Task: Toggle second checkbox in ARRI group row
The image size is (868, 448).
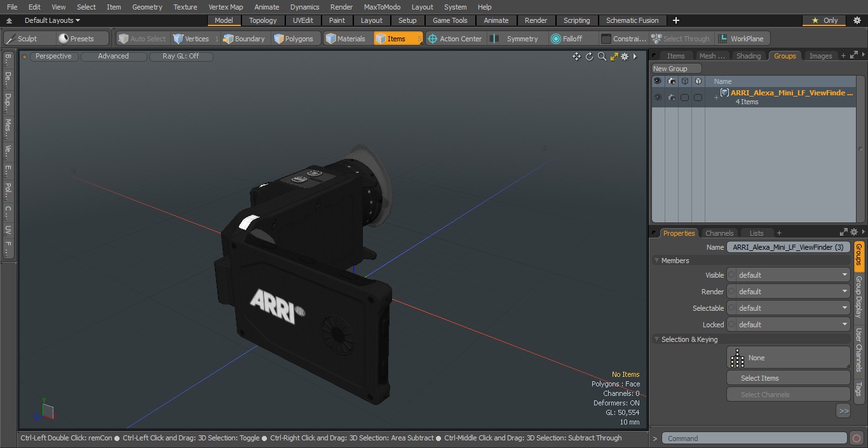Action: (x=698, y=97)
